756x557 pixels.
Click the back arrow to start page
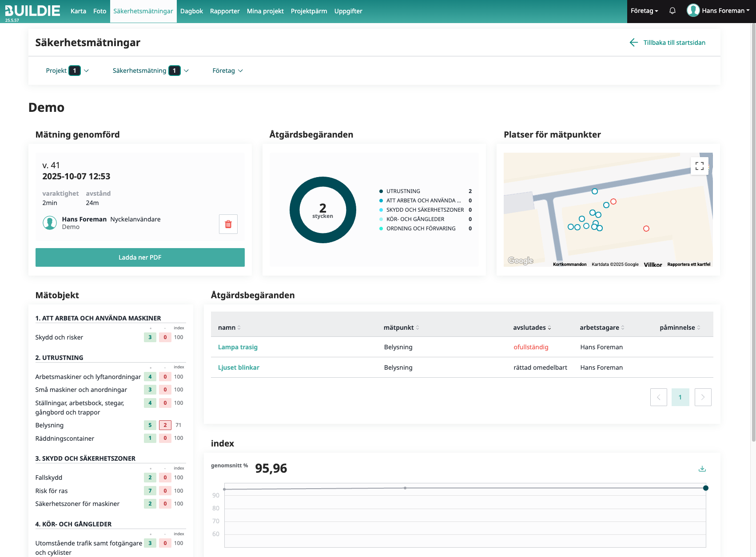[x=634, y=43]
